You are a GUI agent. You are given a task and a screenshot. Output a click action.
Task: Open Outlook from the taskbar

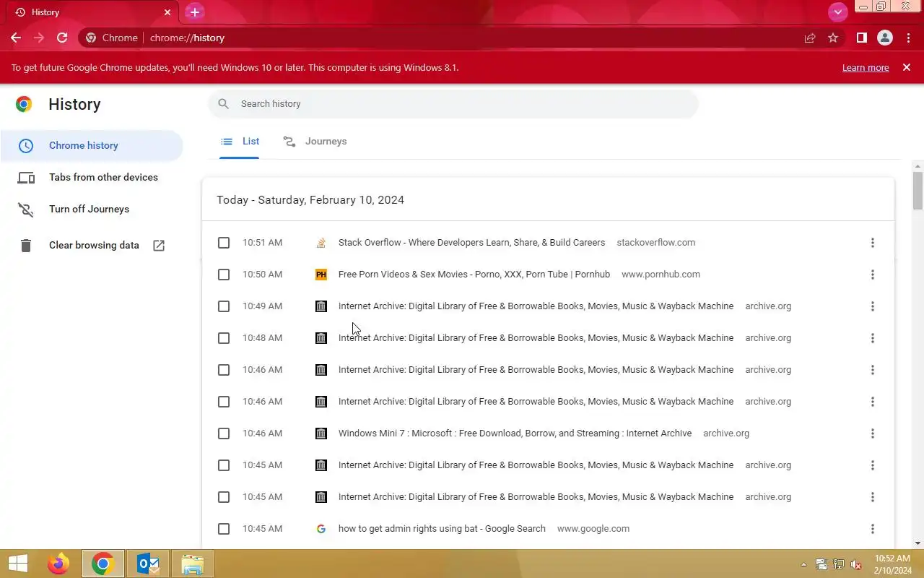click(x=148, y=564)
